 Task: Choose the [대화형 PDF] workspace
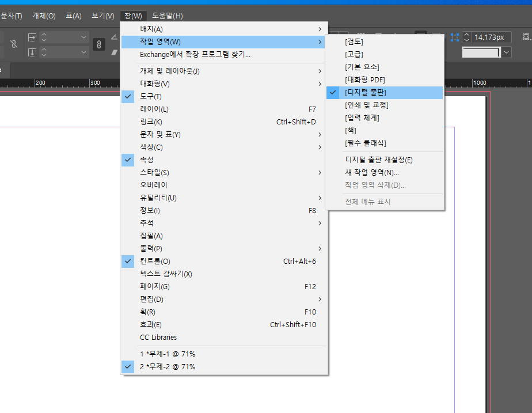[x=385, y=79]
